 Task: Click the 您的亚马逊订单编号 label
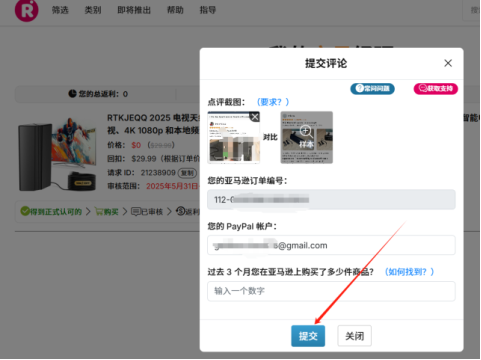pos(247,181)
